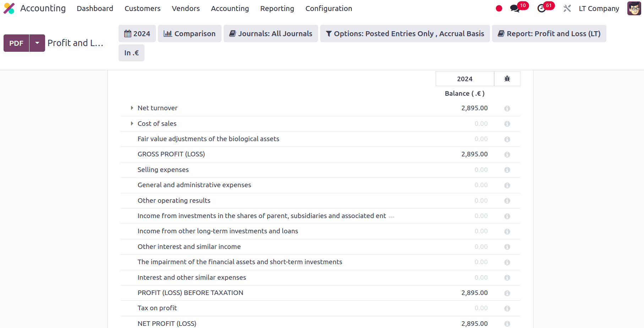Click info icon on GROSS PROFIT (LOSS) row

click(507, 155)
